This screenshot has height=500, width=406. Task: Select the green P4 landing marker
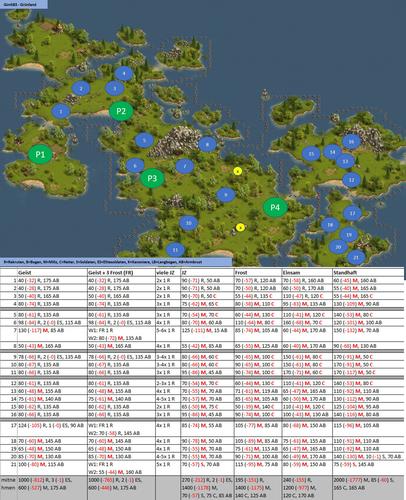(x=275, y=207)
